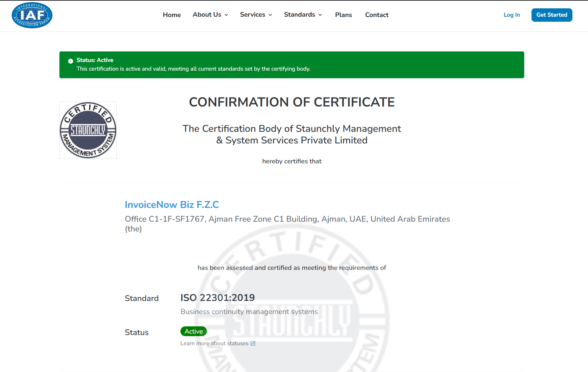
Task: Click the info icon in the status banner
Action: (x=71, y=61)
